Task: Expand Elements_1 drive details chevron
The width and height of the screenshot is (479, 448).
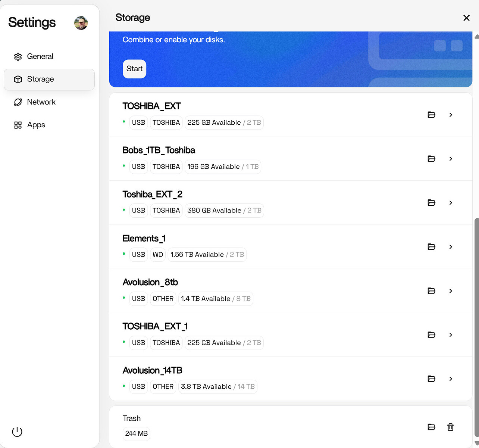Action: [x=451, y=247]
